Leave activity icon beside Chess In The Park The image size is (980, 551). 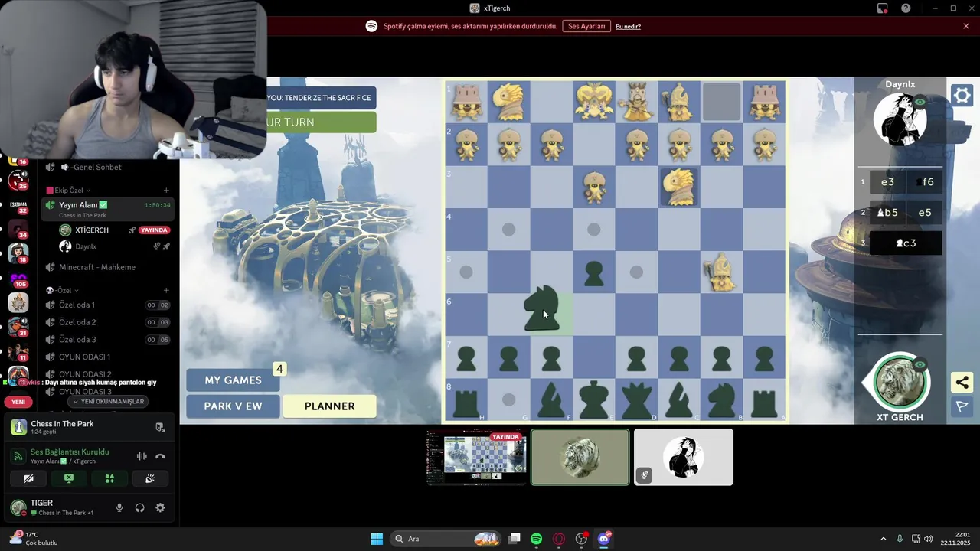[160, 427]
